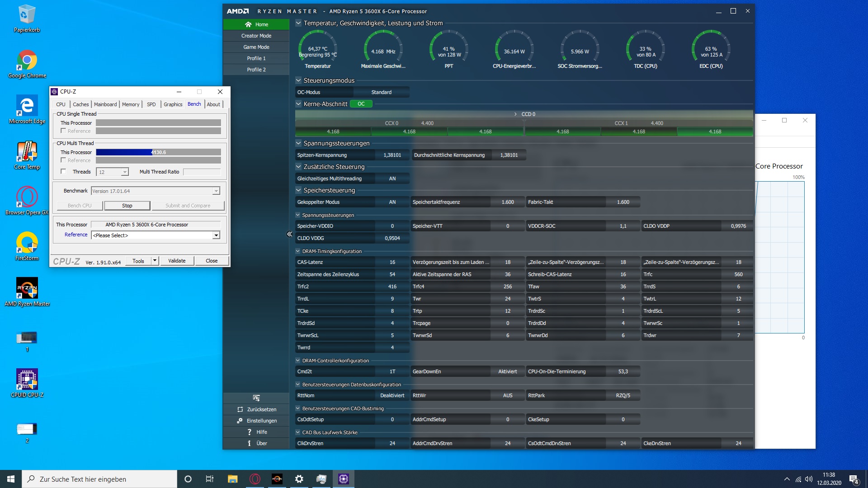Collapse sidebar with double-arrow icon
This screenshot has height=488, width=868.
289,234
